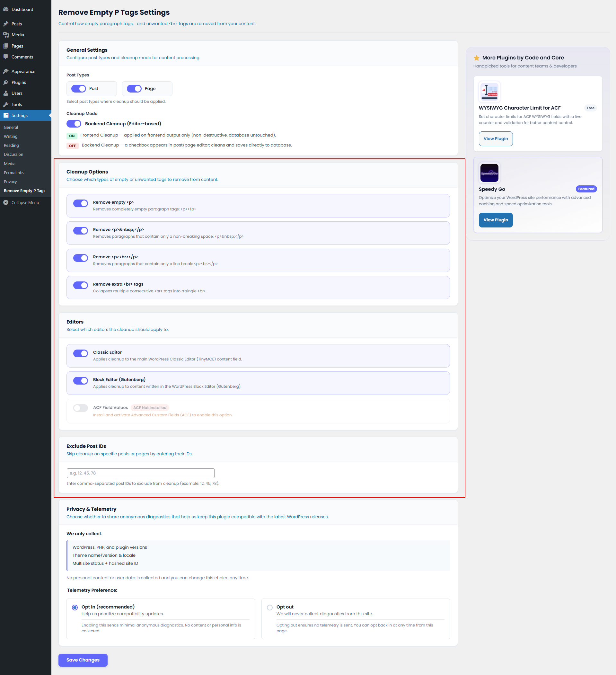
Task: Click the Collapse Menu arrow icon
Action: tap(6, 203)
